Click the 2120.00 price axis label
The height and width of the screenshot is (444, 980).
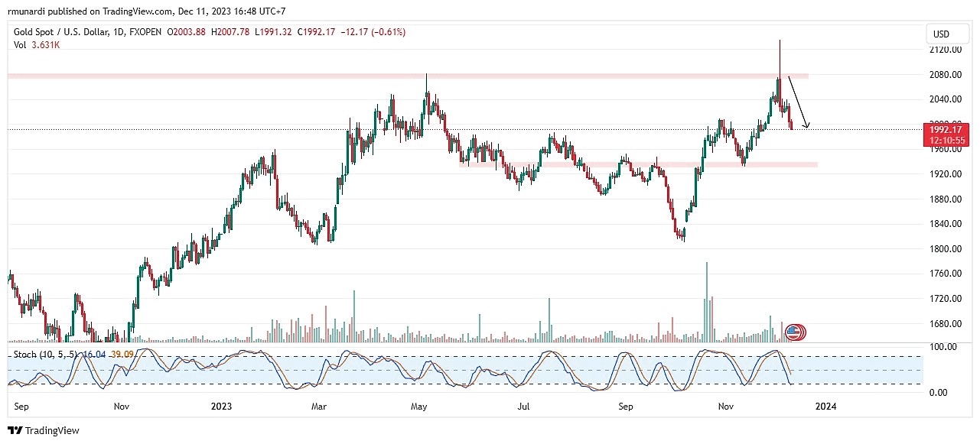tap(945, 50)
